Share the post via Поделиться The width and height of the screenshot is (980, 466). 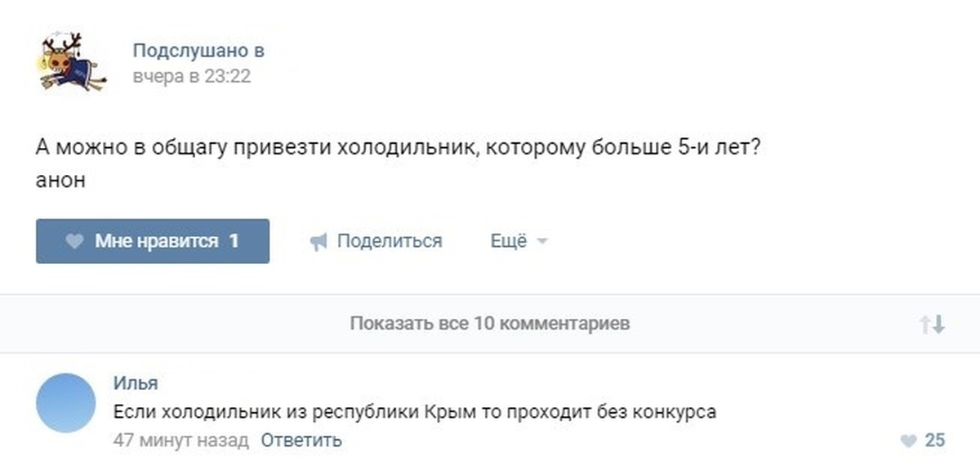[x=389, y=241]
